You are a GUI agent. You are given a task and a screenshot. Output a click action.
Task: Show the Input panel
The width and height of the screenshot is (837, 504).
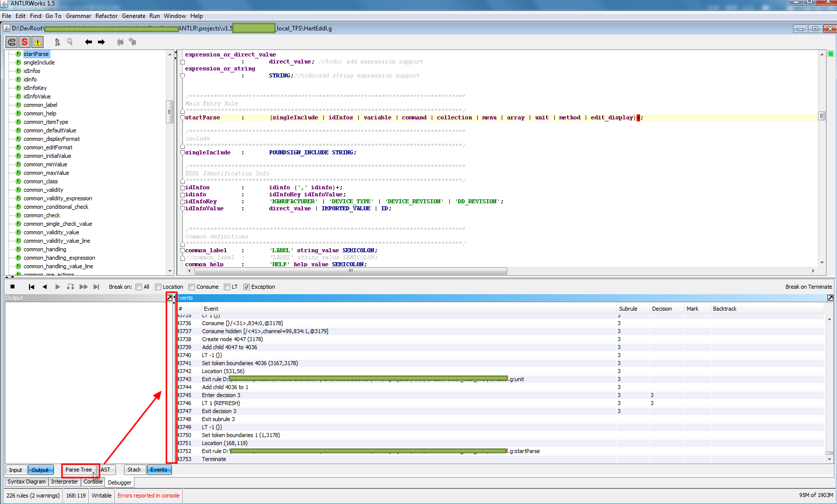tap(16, 470)
